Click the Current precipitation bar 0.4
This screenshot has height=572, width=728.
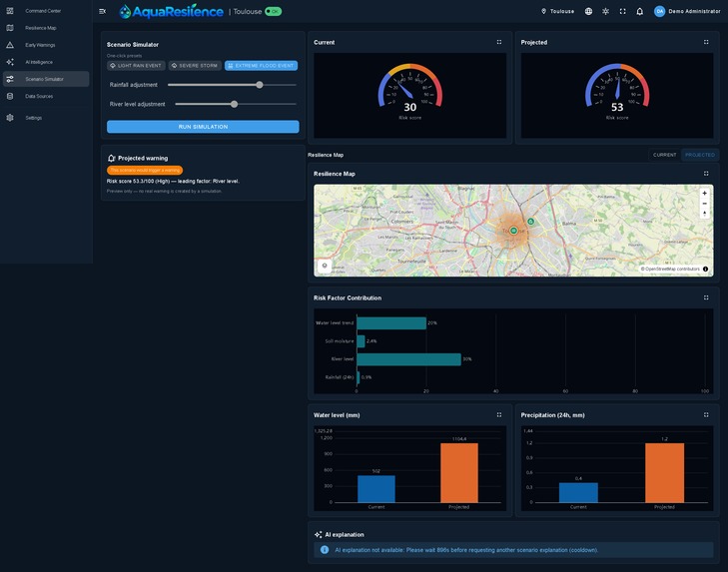point(578,492)
